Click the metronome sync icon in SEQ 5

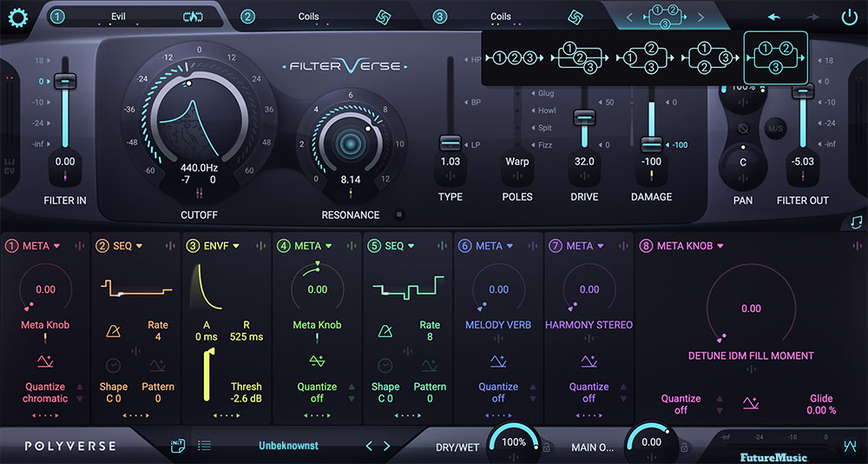tap(385, 331)
